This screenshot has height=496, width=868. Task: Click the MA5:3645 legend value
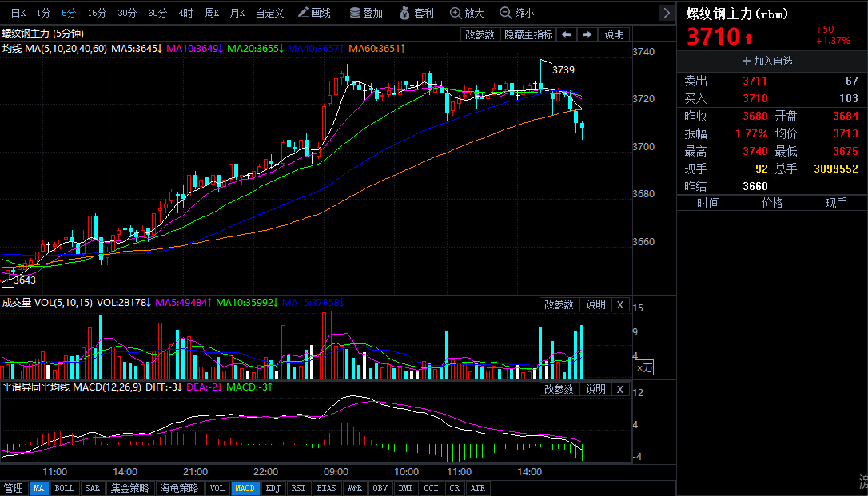click(137, 49)
